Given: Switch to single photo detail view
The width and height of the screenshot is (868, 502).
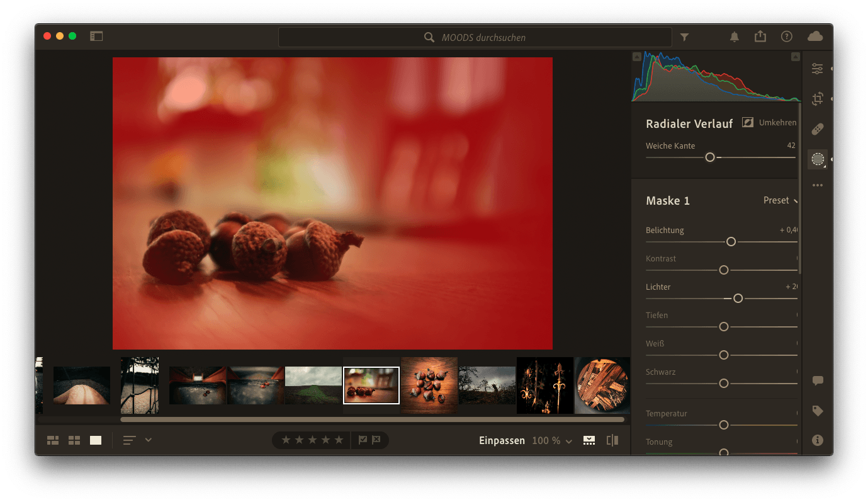Looking at the screenshot, I should [x=96, y=440].
